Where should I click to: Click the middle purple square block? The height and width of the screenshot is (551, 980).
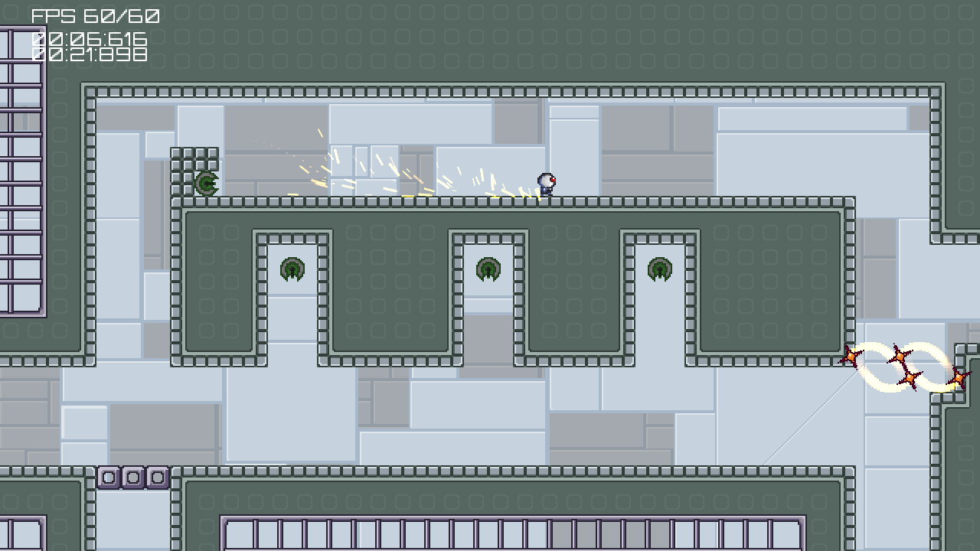point(133,478)
